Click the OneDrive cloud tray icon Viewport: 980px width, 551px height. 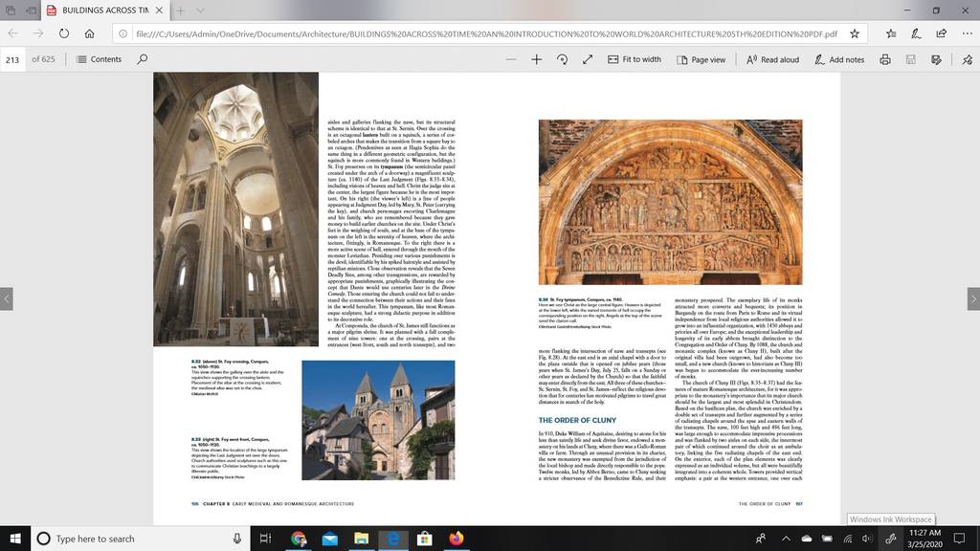point(806,539)
